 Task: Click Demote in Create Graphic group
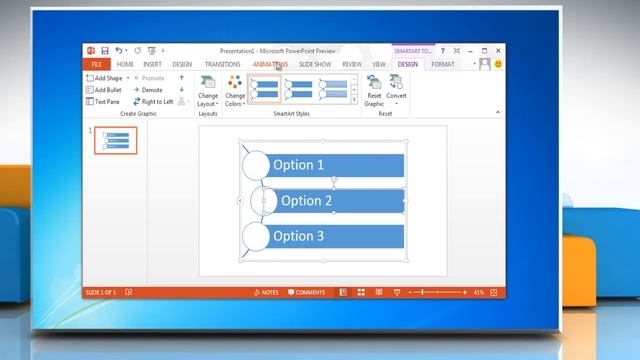(x=148, y=89)
